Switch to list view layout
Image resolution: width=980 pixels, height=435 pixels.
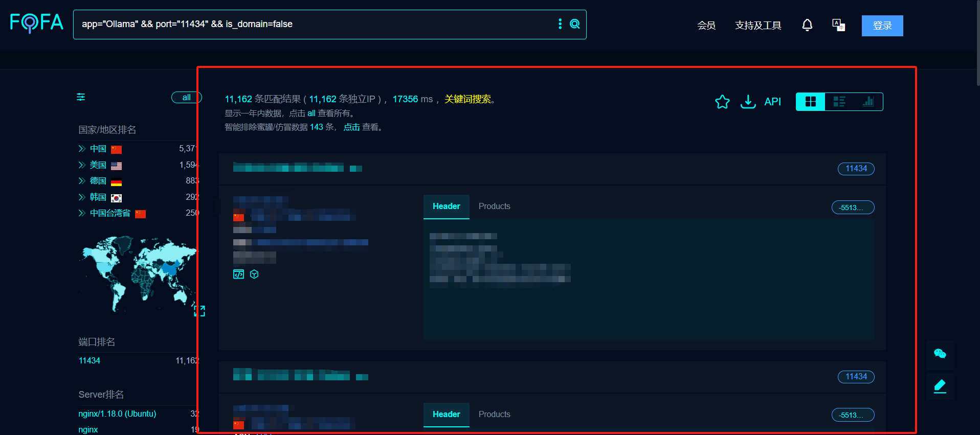point(839,102)
